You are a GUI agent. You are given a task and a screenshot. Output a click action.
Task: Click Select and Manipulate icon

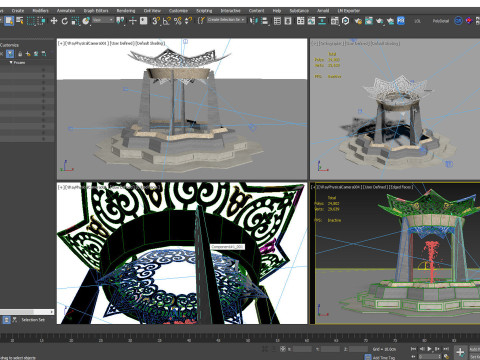click(133, 21)
